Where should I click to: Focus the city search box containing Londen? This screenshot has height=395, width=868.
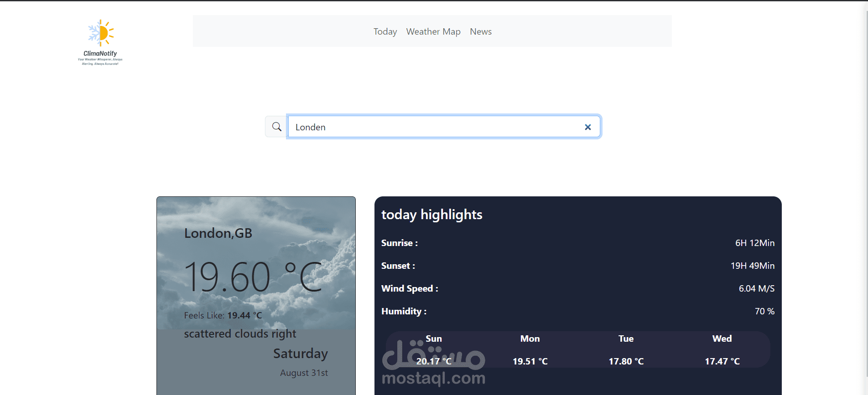(x=444, y=127)
